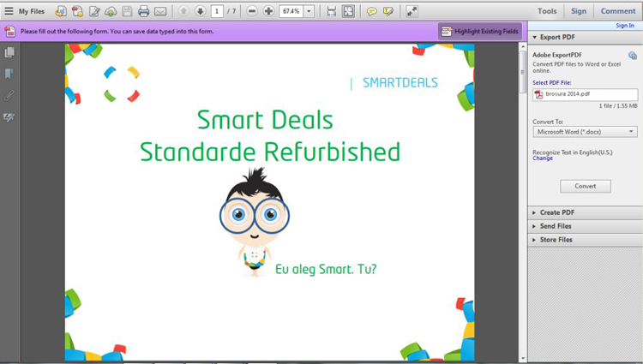This screenshot has height=364, width=643.
Task: Open attachments paperclip panel
Action: (9, 96)
